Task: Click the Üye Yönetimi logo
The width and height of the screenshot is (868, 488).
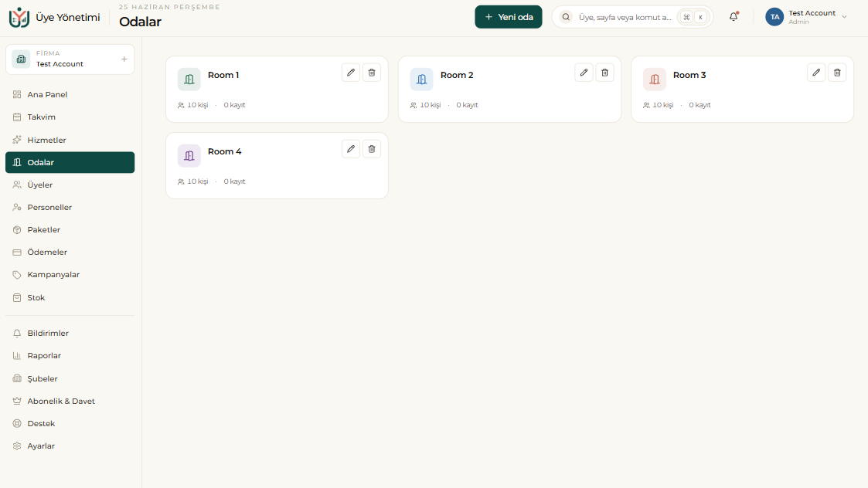Action: [x=19, y=17]
